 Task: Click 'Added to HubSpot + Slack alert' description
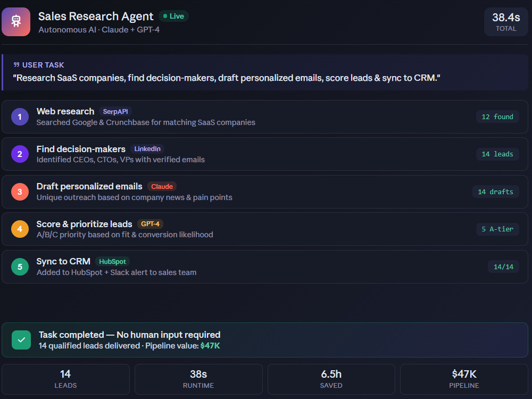117,272
